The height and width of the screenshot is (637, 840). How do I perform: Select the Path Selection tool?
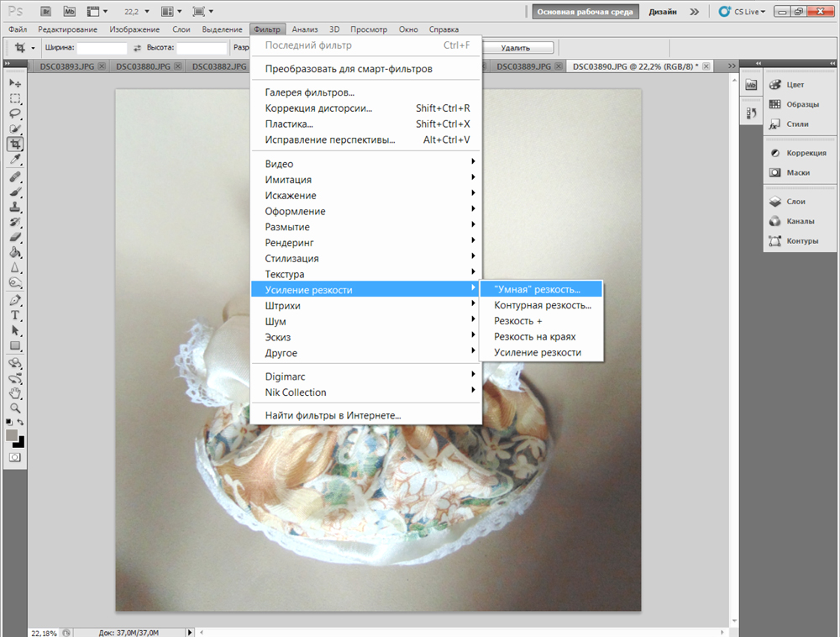pyautogui.click(x=15, y=330)
